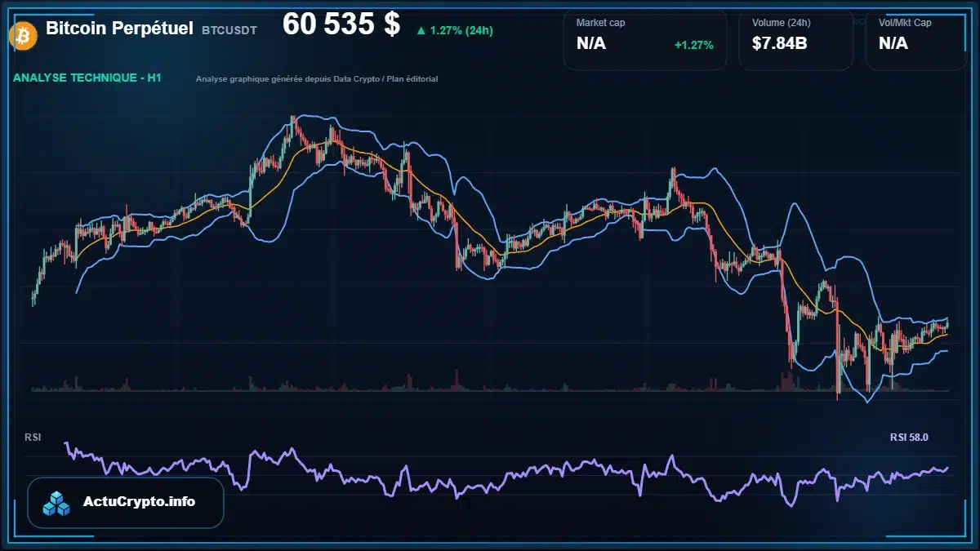Screen dimensions: 980x551
Task: Click the ANALYSE TECHNIQUE - H1 heading
Action: (x=87, y=78)
